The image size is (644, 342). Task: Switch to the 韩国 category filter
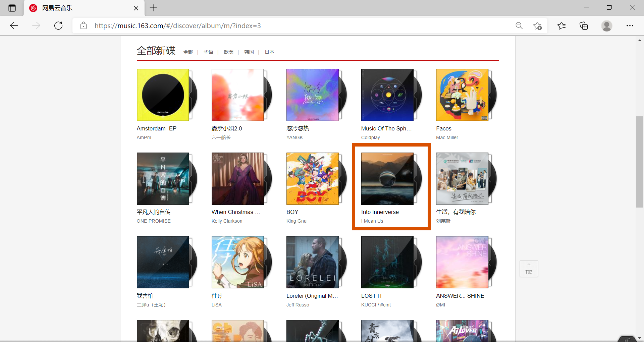click(x=249, y=52)
